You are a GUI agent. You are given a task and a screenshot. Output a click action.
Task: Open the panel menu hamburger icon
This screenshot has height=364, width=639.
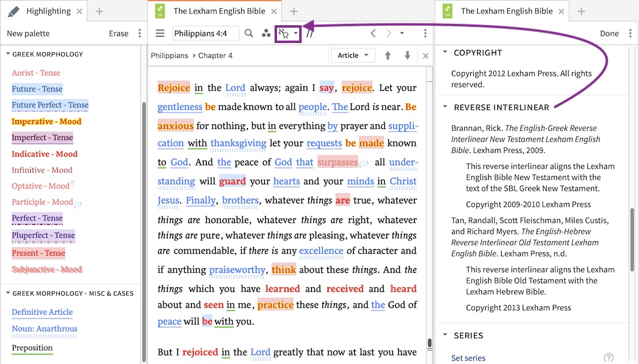pos(160,33)
